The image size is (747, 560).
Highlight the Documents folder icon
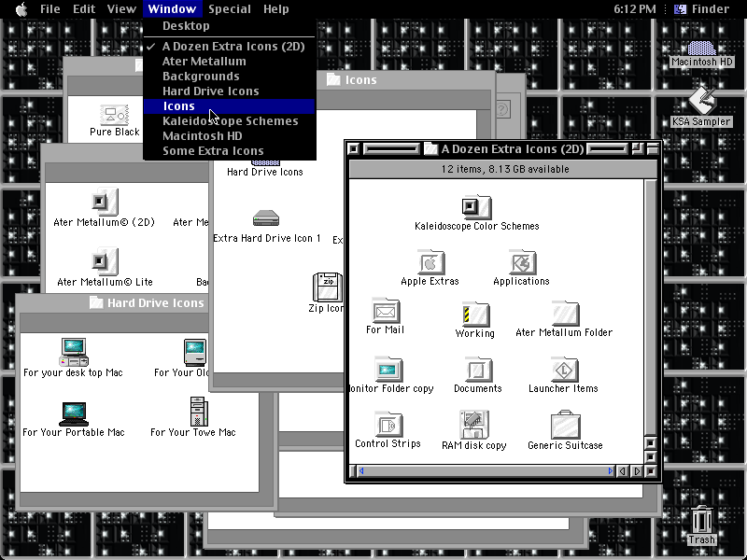478,370
